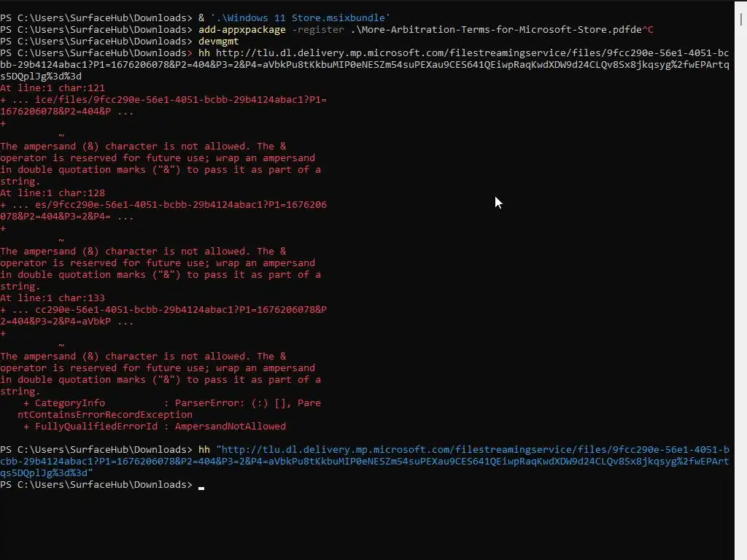
Task: Click the CategoryInfo label
Action: click(x=69, y=402)
